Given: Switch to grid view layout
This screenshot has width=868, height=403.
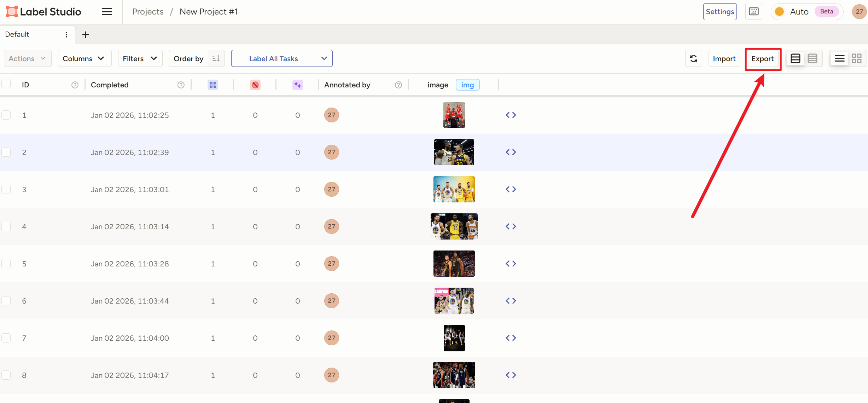Looking at the screenshot, I should (856, 58).
